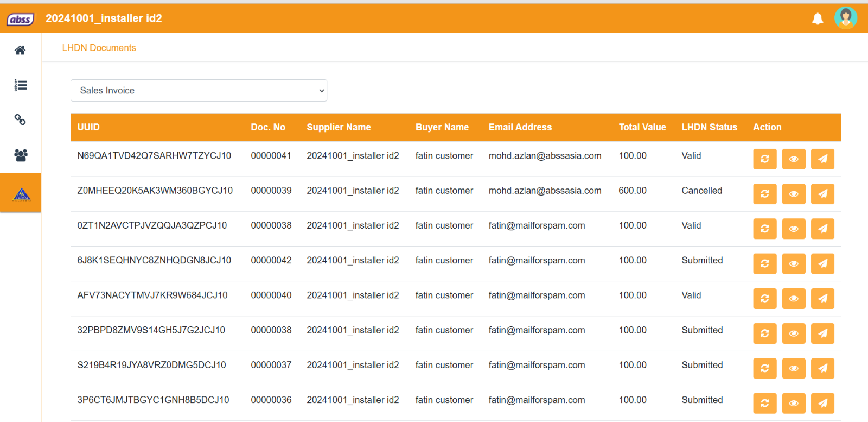Click the user avatar profile picture
This screenshot has width=868, height=422.
pos(845,18)
